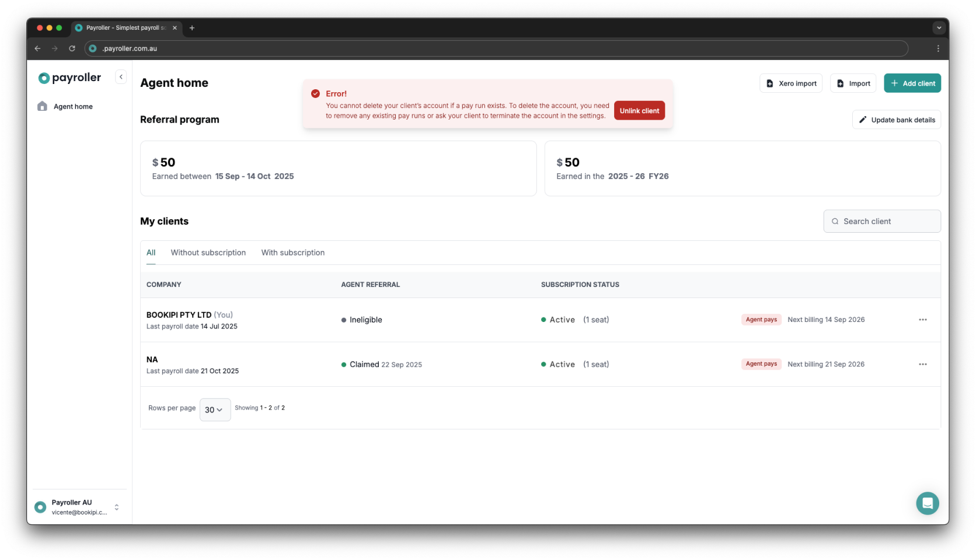976x560 pixels.
Task: Click the Search client field
Action: tap(882, 221)
